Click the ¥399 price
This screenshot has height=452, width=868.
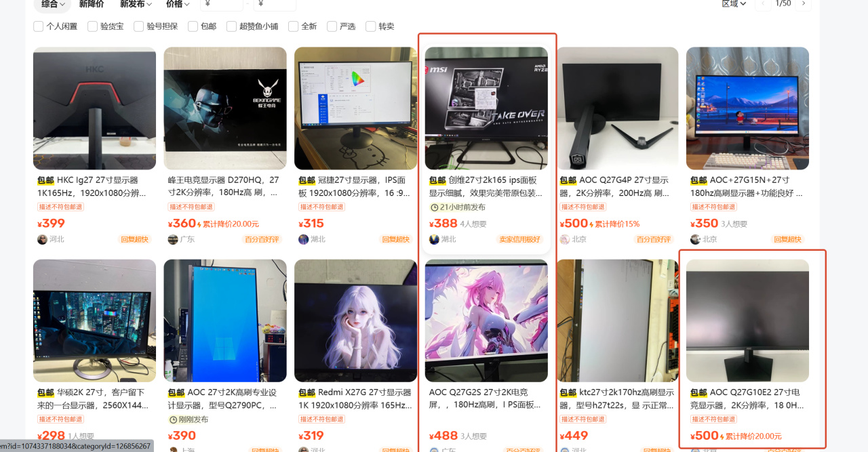point(51,224)
